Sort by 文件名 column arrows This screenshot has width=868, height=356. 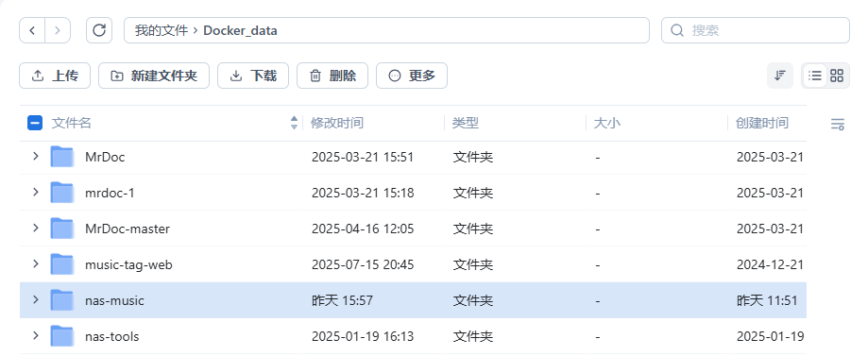[x=294, y=123]
